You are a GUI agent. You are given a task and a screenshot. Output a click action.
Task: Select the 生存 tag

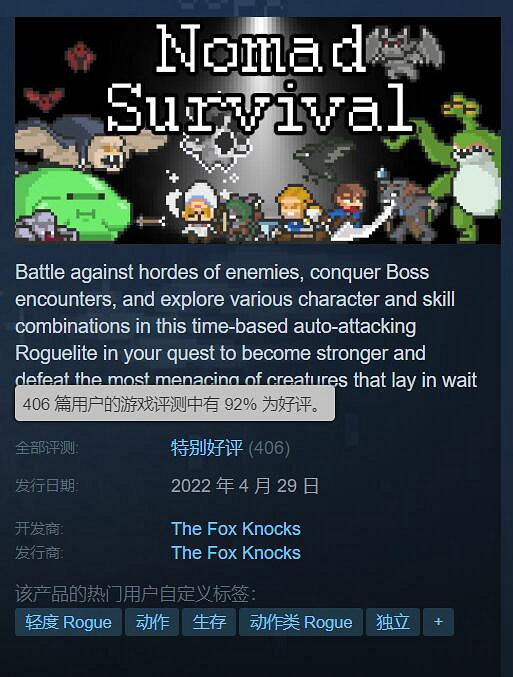[x=209, y=622]
